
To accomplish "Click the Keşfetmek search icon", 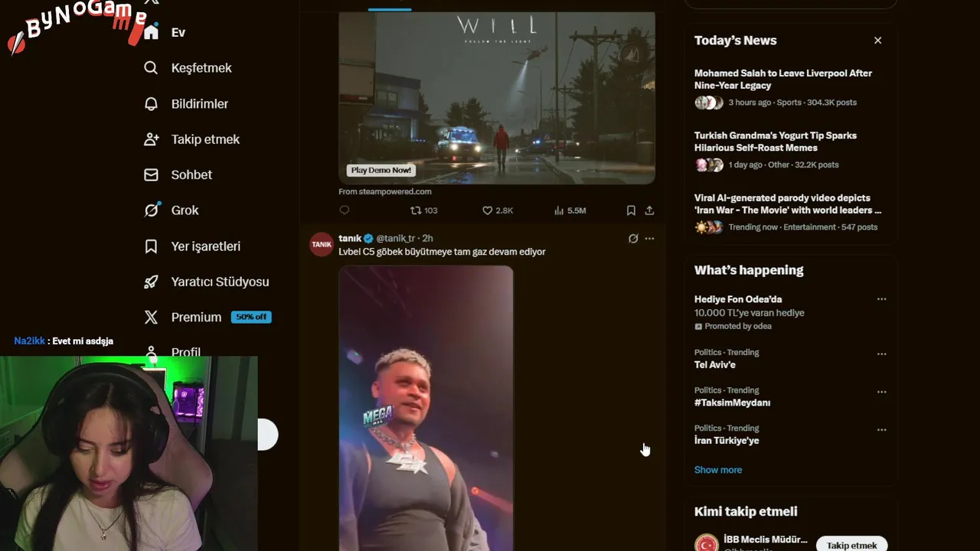I will click(151, 68).
